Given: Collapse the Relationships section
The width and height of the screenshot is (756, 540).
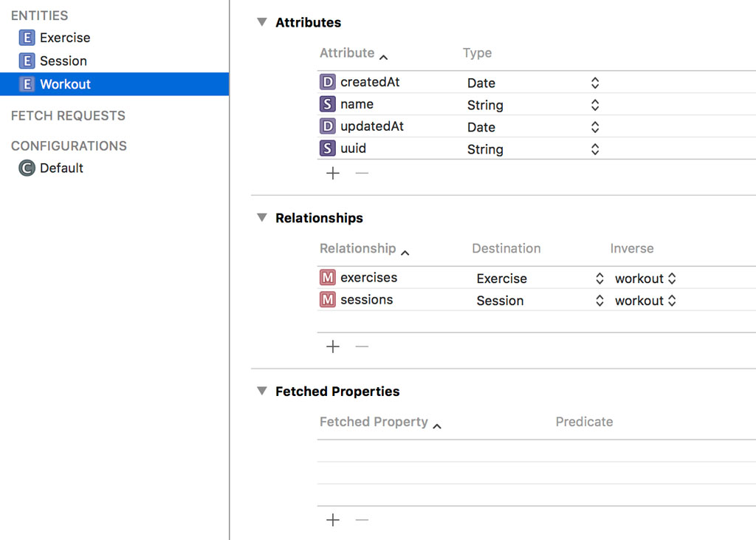Looking at the screenshot, I should pos(261,218).
